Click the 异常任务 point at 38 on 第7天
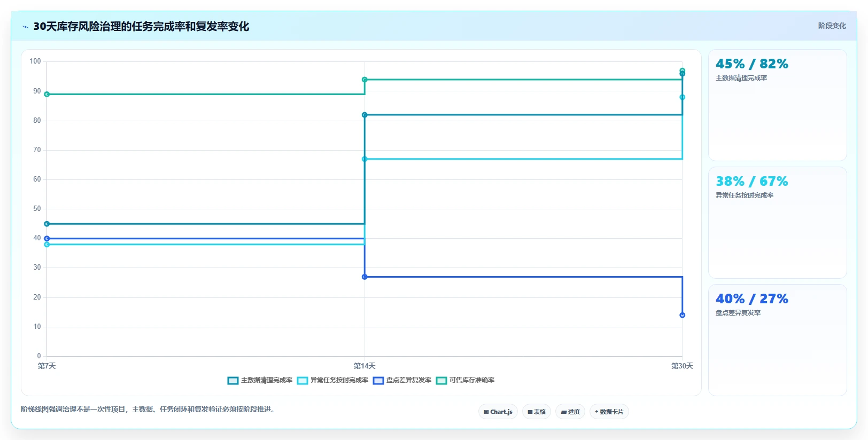Image resolution: width=868 pixels, height=440 pixels. point(47,245)
